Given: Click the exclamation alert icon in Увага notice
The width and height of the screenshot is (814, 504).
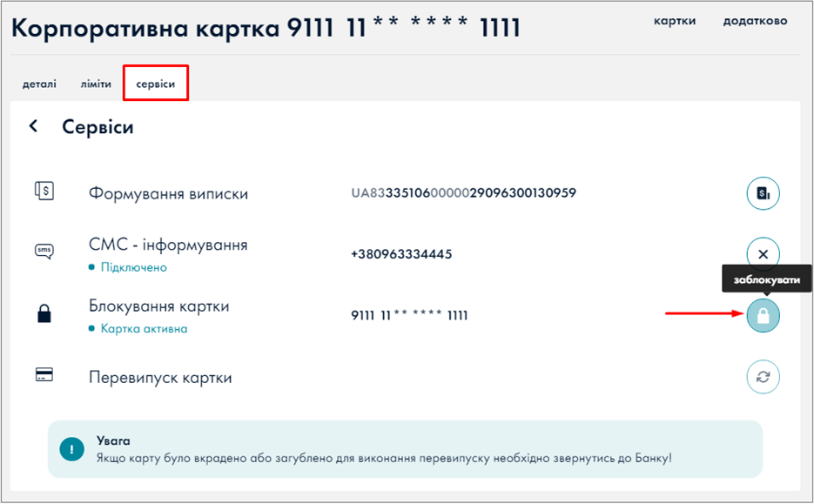Looking at the screenshot, I should 71,449.
